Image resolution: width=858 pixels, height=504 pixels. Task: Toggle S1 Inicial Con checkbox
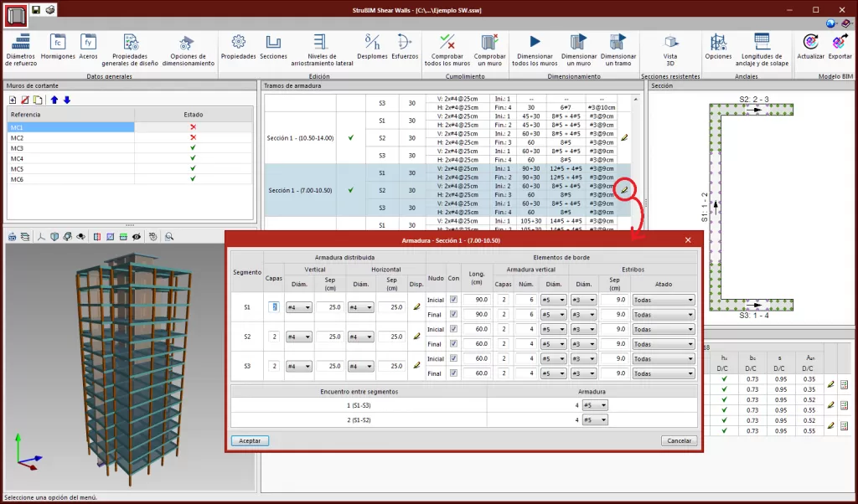point(453,300)
